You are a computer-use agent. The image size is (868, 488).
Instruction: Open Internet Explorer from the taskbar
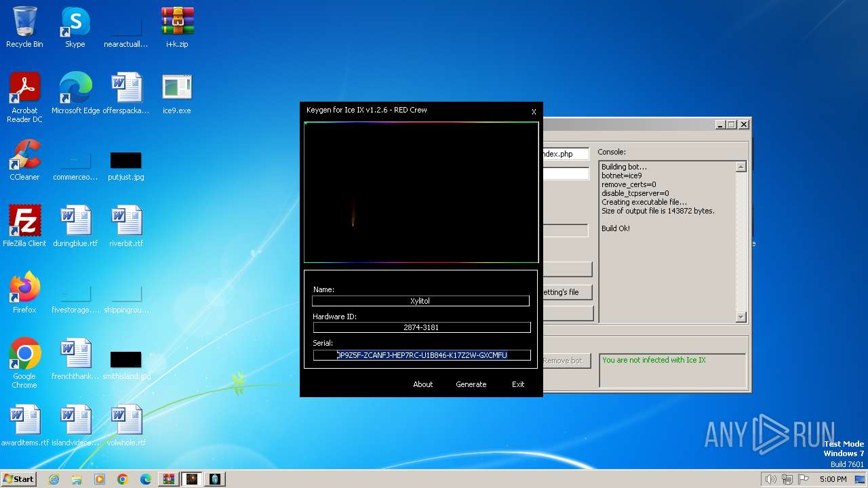[x=54, y=479]
